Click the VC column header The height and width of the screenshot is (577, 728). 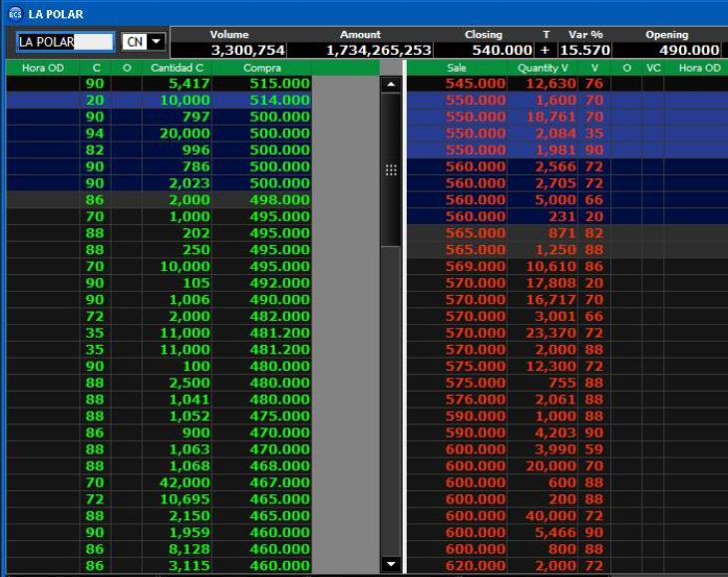coord(653,68)
